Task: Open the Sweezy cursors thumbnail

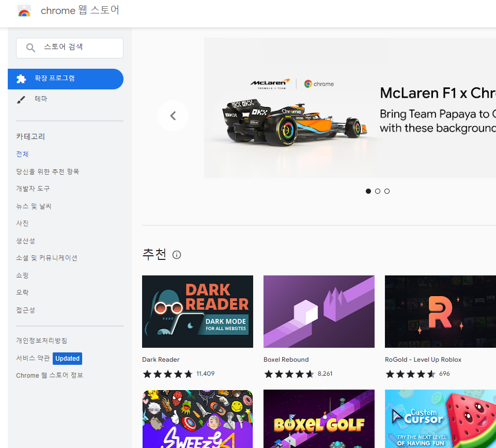Action: 197,419
